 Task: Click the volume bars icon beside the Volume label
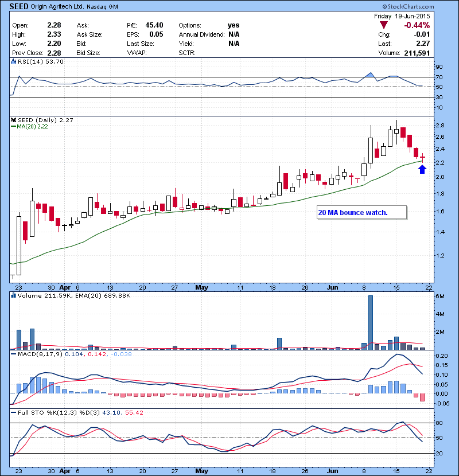point(13,295)
